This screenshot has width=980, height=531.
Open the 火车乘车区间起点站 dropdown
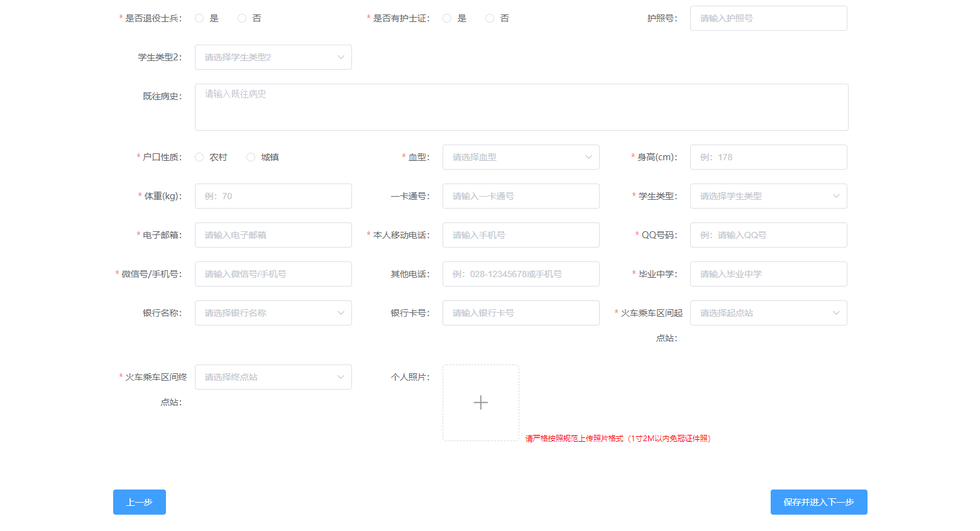(x=768, y=313)
